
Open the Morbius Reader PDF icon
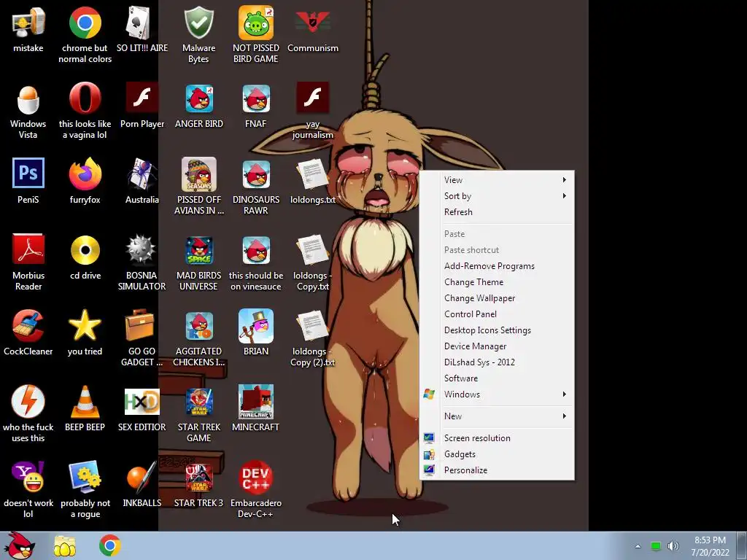(x=28, y=250)
